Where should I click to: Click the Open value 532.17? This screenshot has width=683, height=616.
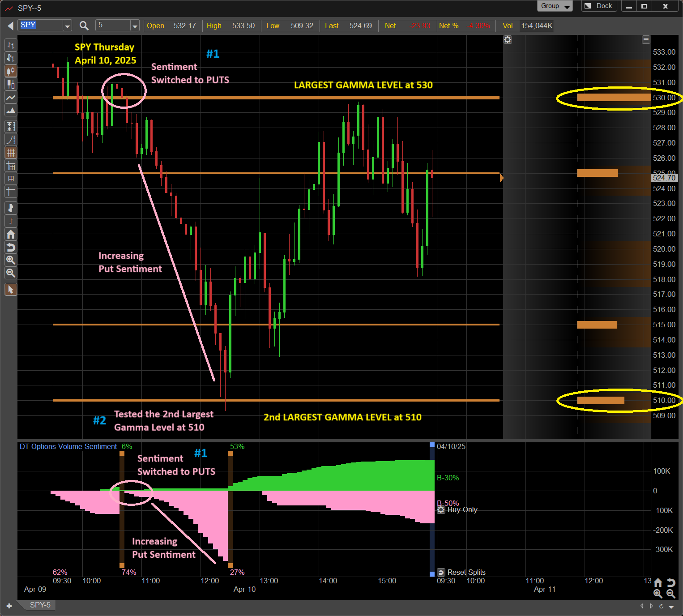point(184,26)
